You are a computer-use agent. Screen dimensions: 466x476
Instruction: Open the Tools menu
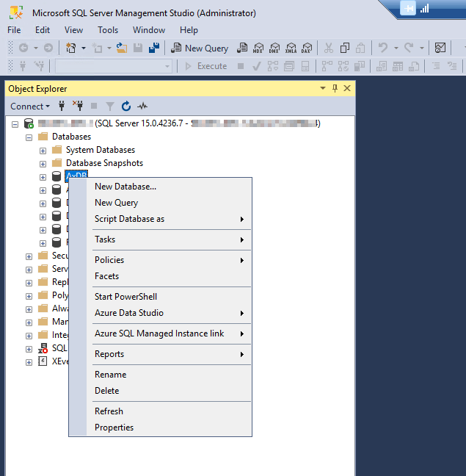click(108, 30)
